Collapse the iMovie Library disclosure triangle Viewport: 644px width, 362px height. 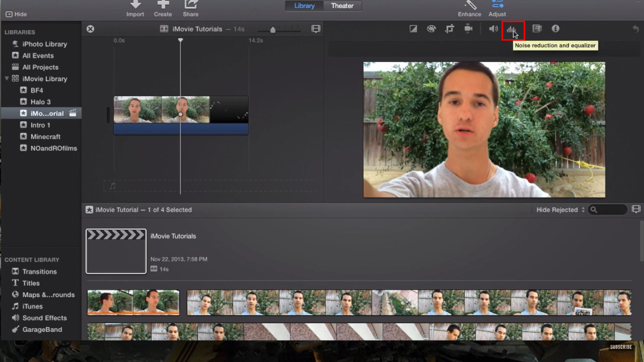7,78
